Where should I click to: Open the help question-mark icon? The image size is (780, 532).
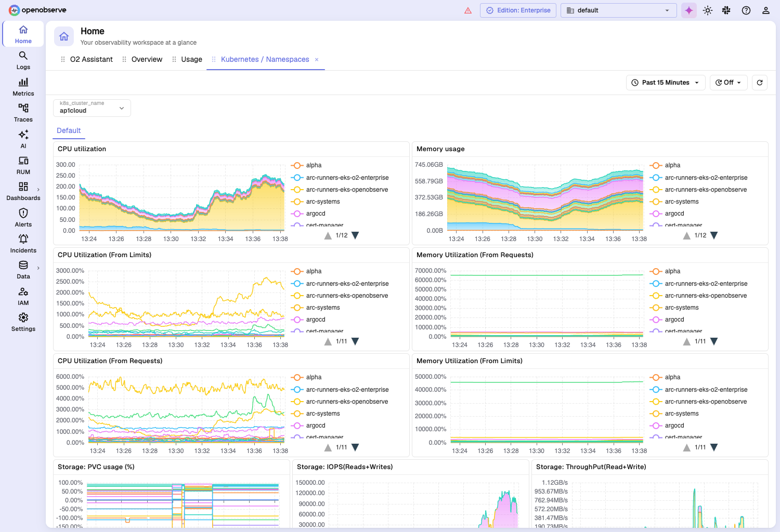[746, 10]
